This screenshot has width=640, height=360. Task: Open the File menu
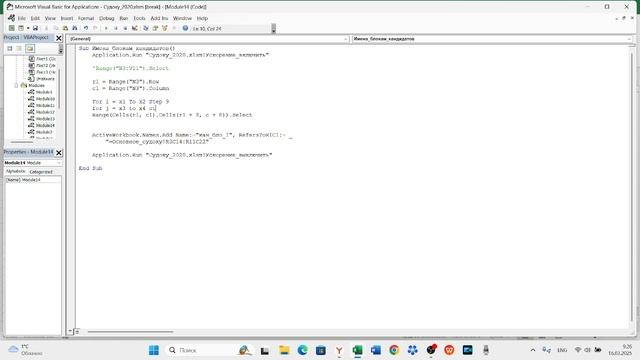coord(21,18)
